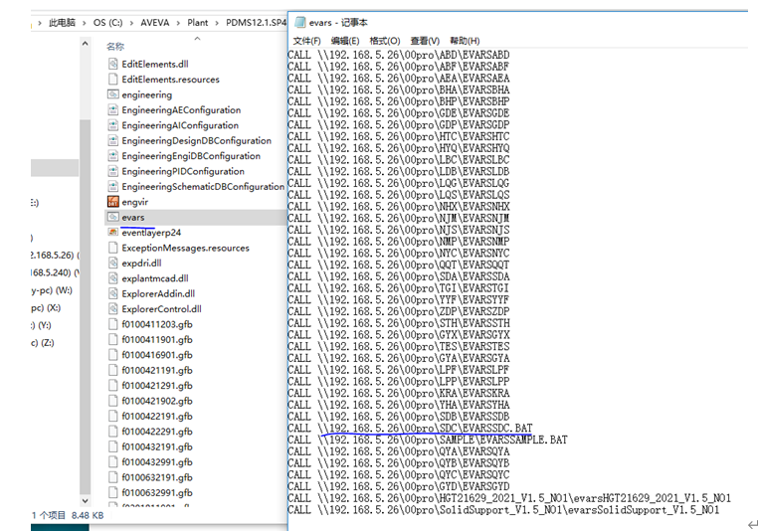Click the f0100411901.gfb file icon
The width and height of the screenshot is (758, 532).
(x=113, y=340)
